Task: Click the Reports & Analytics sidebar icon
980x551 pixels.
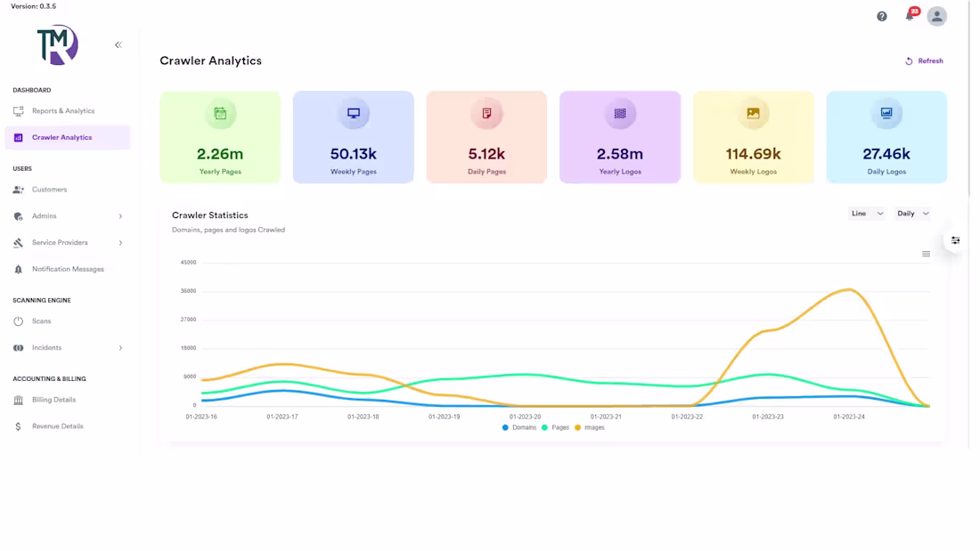Action: click(18, 111)
